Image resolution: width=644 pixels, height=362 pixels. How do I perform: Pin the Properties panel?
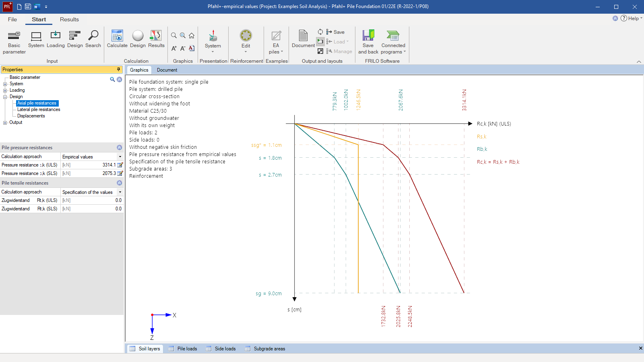118,70
